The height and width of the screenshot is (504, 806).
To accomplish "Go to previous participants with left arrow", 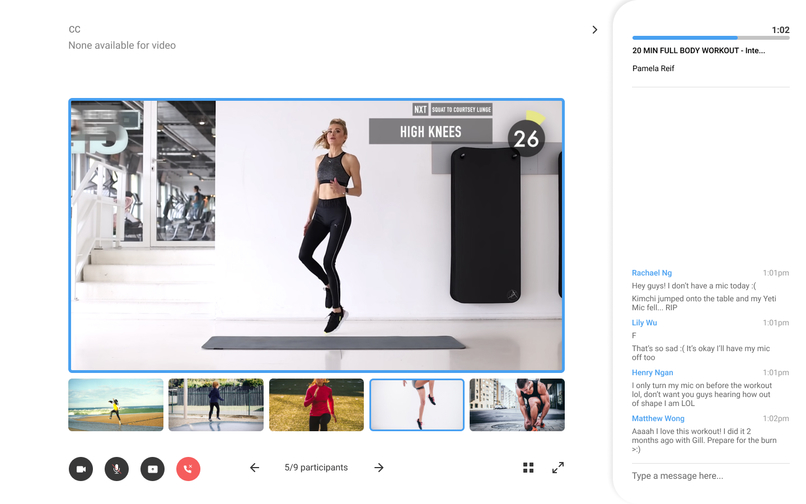I will (x=254, y=467).
